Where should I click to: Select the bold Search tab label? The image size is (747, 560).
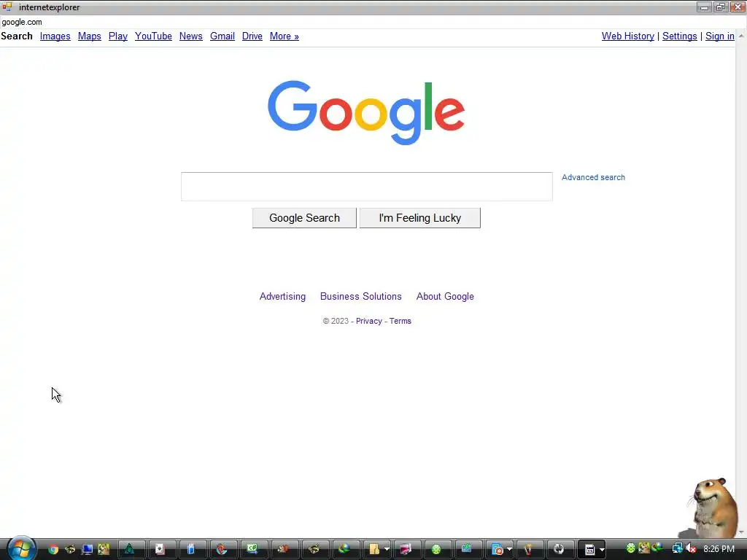tap(17, 36)
